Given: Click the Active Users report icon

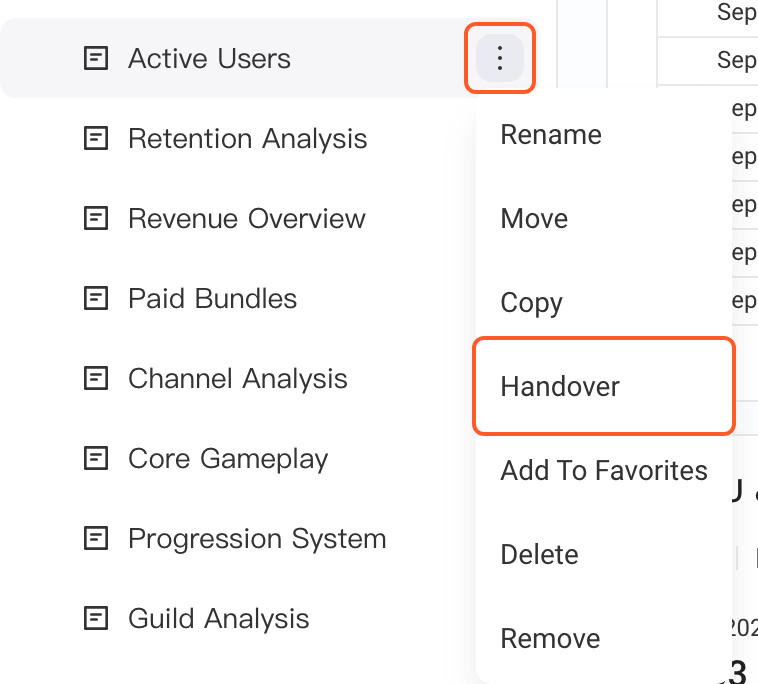Looking at the screenshot, I should point(96,58).
